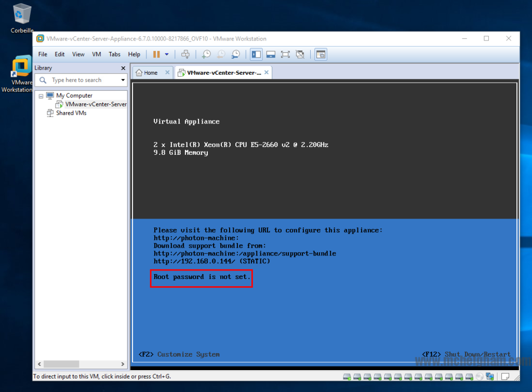Image resolution: width=532 pixels, height=392 pixels.
Task: Click the Revert to snapshot icon
Action: [221, 54]
